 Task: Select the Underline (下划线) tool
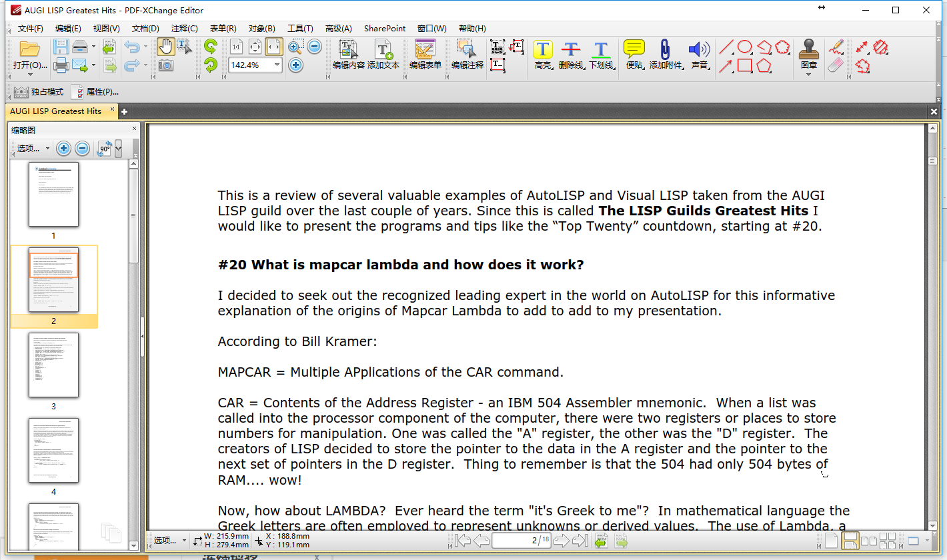[x=601, y=55]
